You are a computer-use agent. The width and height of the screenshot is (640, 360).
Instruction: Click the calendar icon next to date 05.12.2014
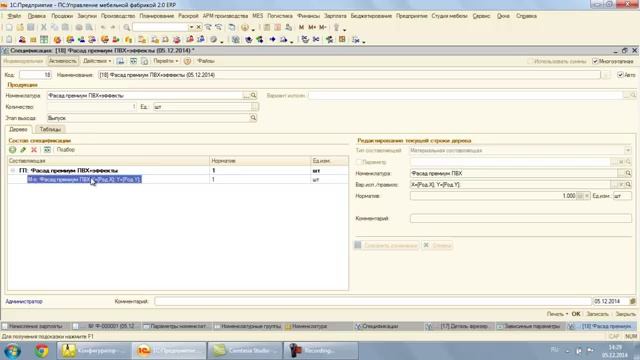coord(633,301)
